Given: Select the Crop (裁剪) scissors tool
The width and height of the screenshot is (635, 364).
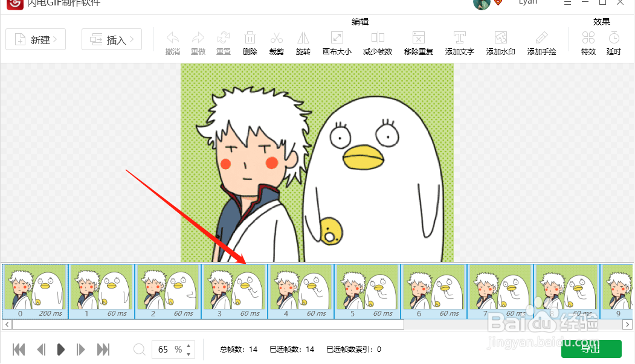Looking at the screenshot, I should pos(277,38).
